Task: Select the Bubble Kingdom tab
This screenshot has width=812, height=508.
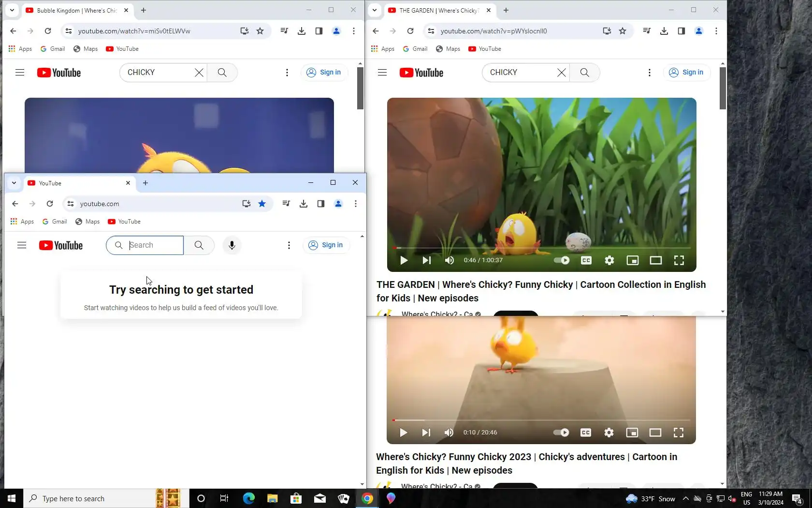Action: click(77, 10)
